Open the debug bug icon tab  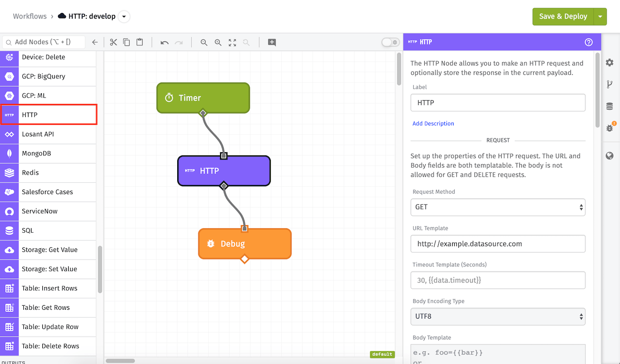610,128
